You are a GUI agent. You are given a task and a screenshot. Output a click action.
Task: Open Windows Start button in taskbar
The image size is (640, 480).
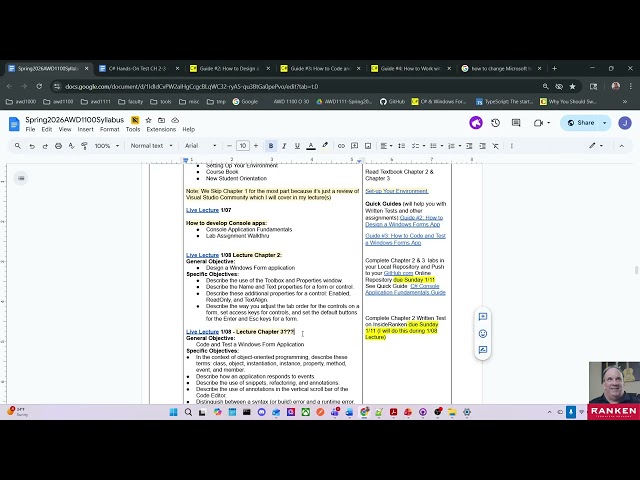pos(173,412)
